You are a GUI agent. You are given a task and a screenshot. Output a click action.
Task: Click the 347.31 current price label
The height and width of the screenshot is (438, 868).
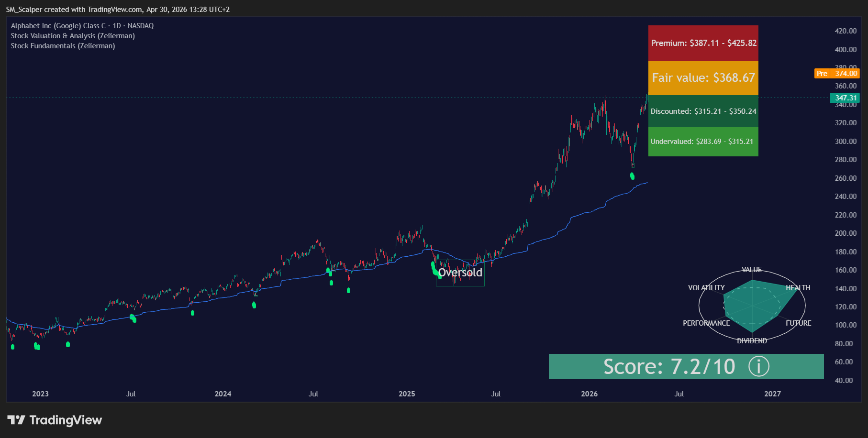tap(846, 98)
